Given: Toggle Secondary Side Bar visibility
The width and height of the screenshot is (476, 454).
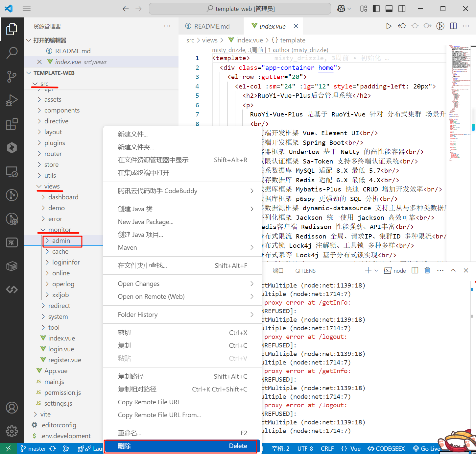Looking at the screenshot, I should [x=402, y=9].
